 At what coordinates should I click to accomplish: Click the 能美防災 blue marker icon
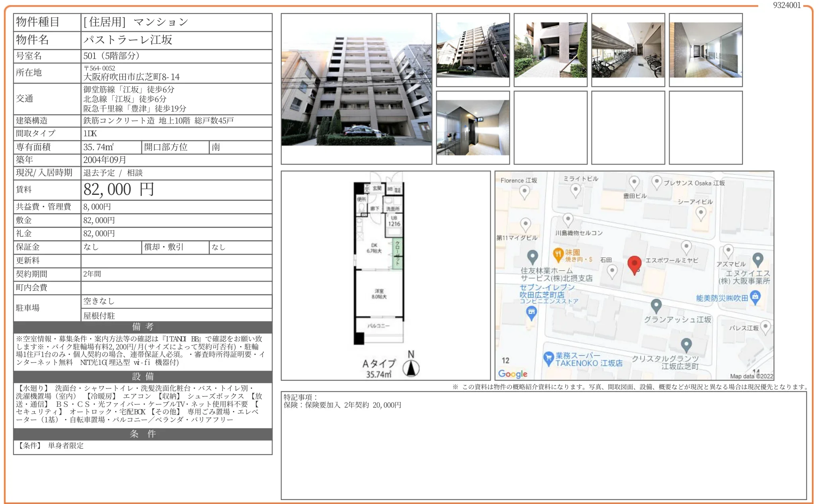pos(755,296)
